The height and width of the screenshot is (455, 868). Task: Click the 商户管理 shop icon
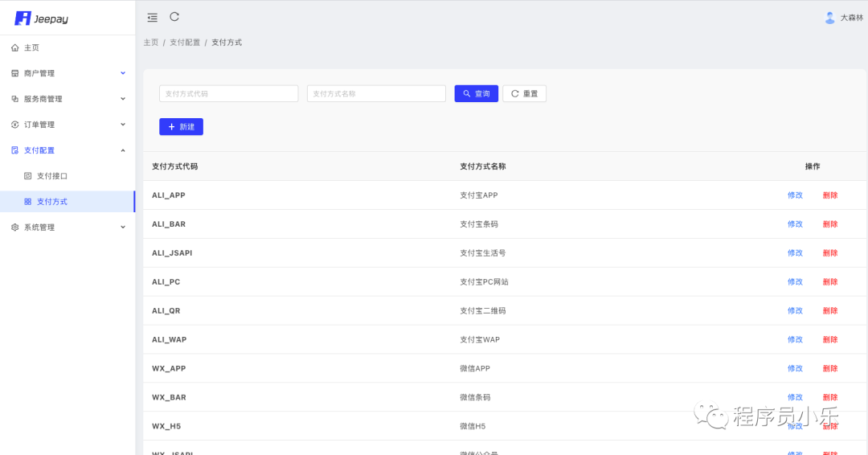15,73
